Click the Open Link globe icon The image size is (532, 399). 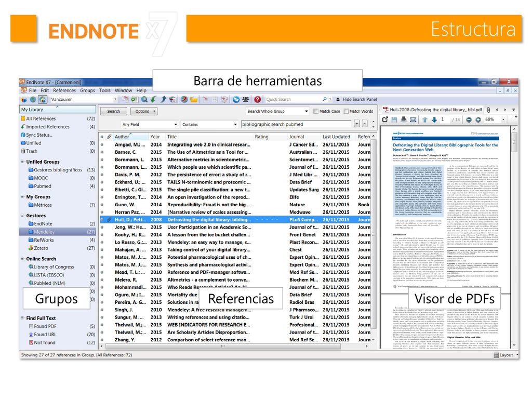(x=184, y=99)
